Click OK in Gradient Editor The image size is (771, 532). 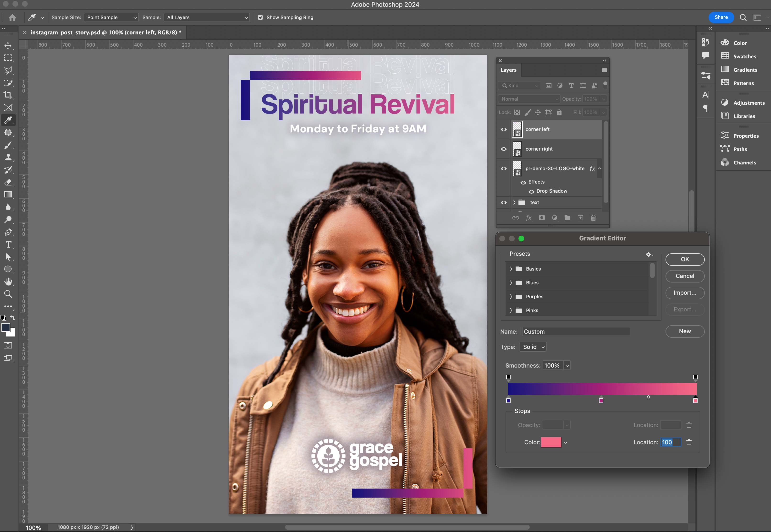(685, 259)
